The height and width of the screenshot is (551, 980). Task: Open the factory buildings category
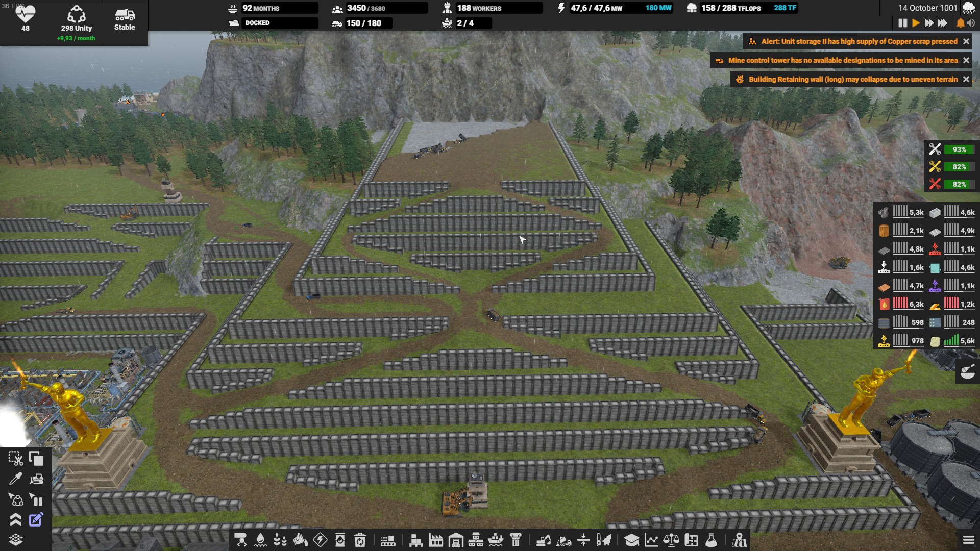click(436, 540)
